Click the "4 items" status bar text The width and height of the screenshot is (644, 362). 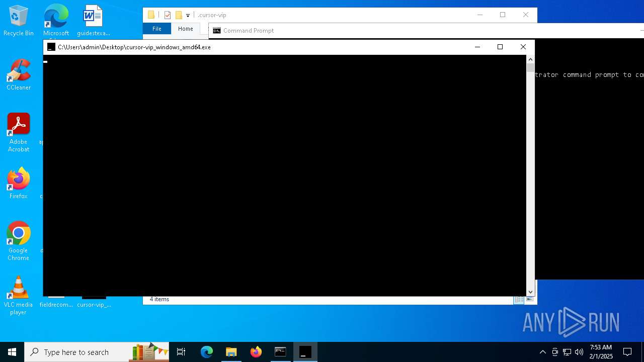[159, 299]
